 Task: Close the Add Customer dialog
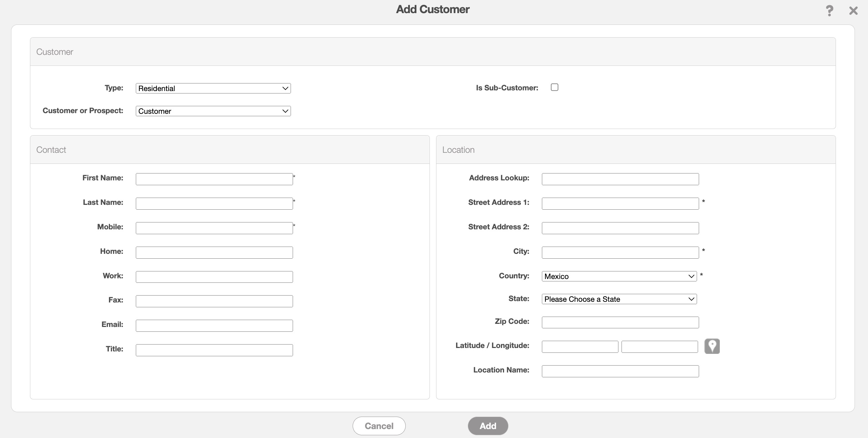click(x=853, y=11)
